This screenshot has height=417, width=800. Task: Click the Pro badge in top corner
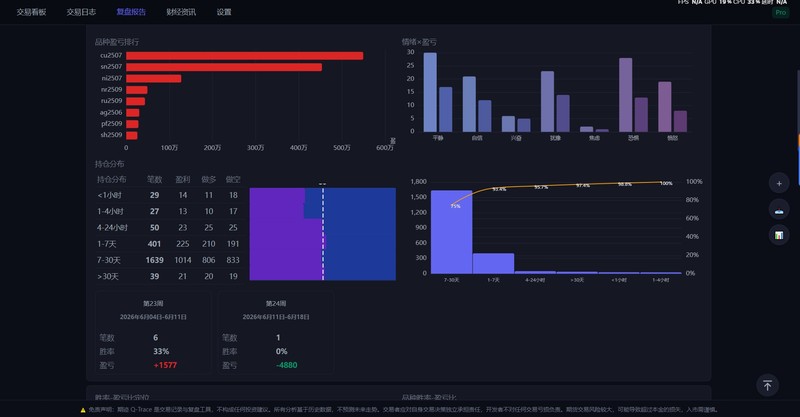(x=781, y=12)
